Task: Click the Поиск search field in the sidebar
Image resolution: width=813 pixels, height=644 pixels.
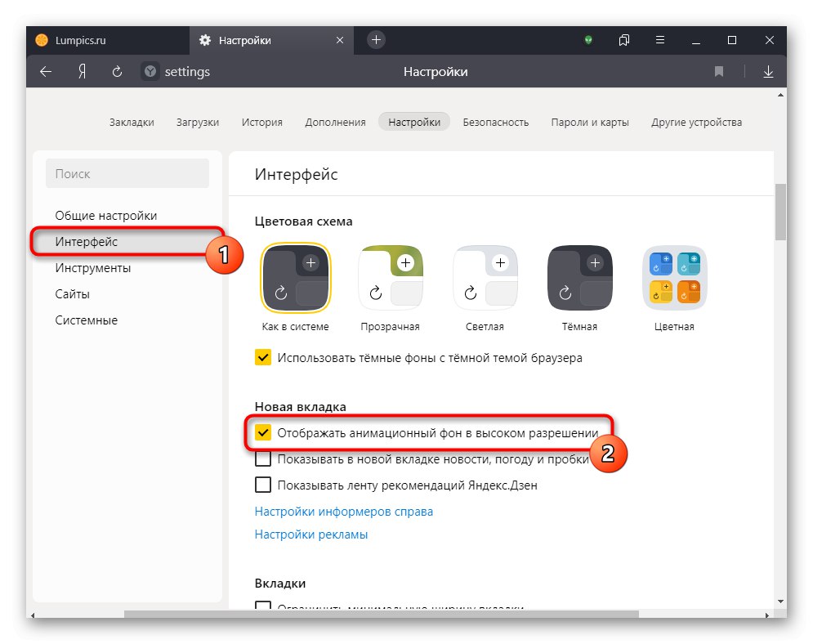Action: (x=127, y=173)
